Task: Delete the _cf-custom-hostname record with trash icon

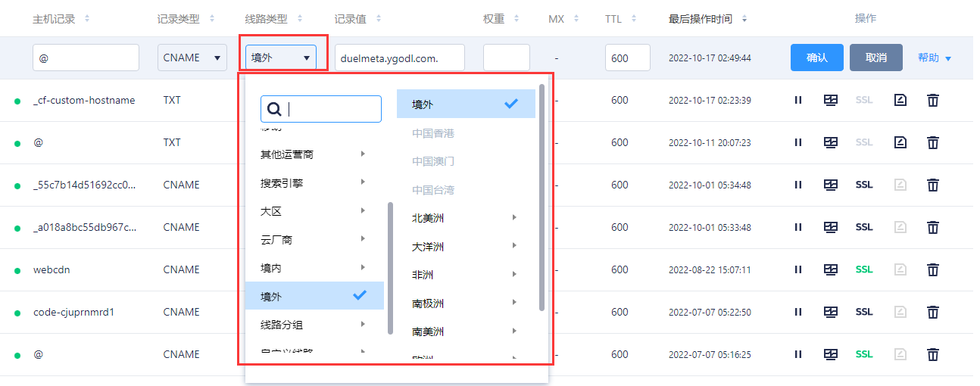Action: coord(933,100)
